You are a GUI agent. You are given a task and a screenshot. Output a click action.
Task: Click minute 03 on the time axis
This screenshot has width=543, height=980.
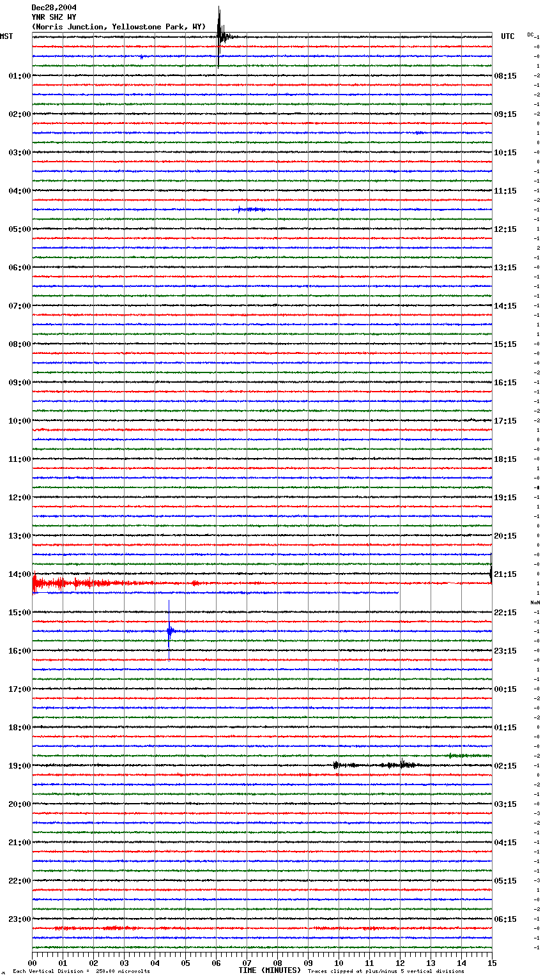124,963
